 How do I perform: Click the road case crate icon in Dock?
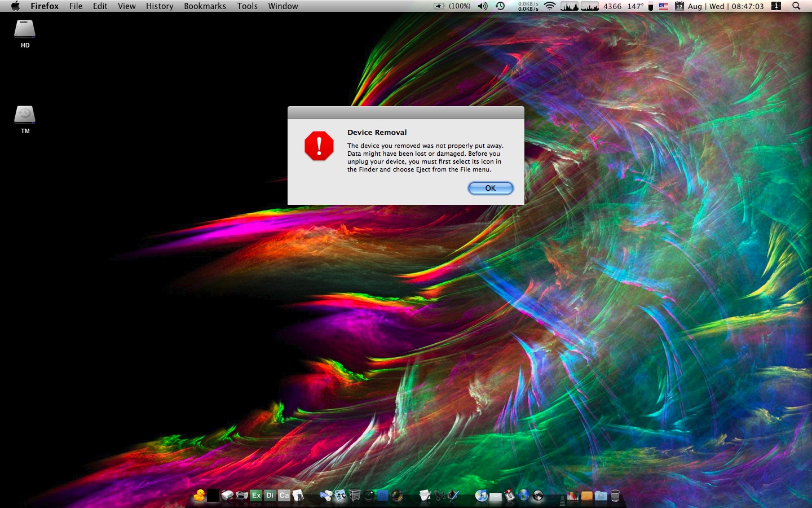(355, 496)
